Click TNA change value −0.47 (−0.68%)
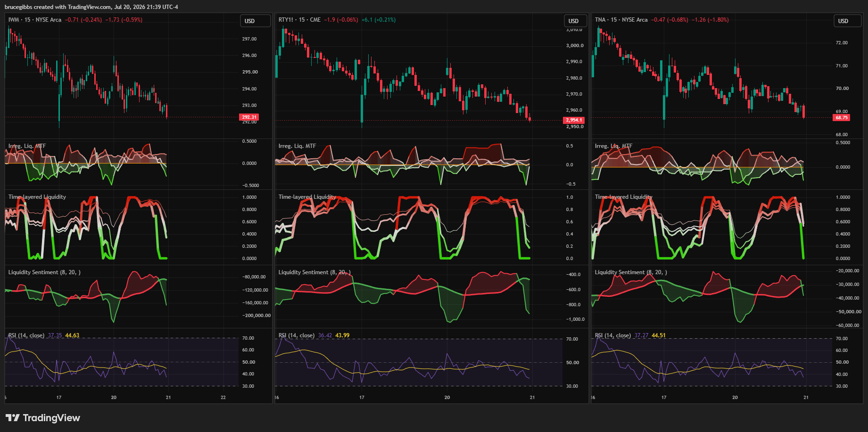Screen dimensions: 868x432 [x=670, y=20]
